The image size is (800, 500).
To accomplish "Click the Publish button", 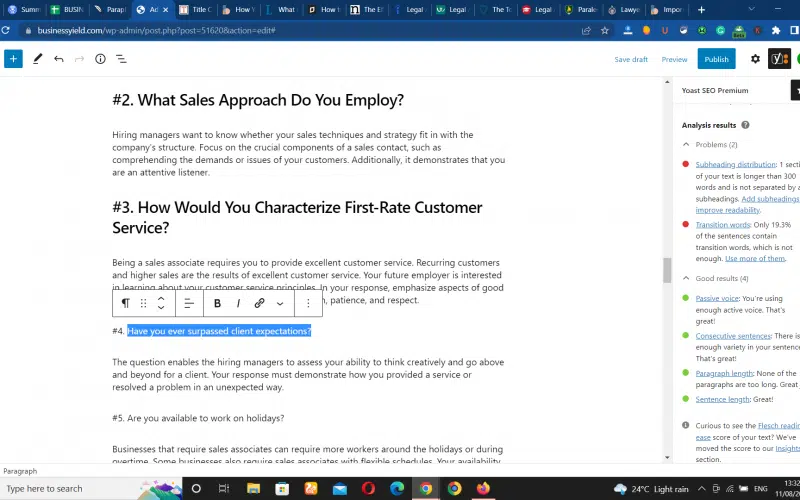I will tap(716, 59).
